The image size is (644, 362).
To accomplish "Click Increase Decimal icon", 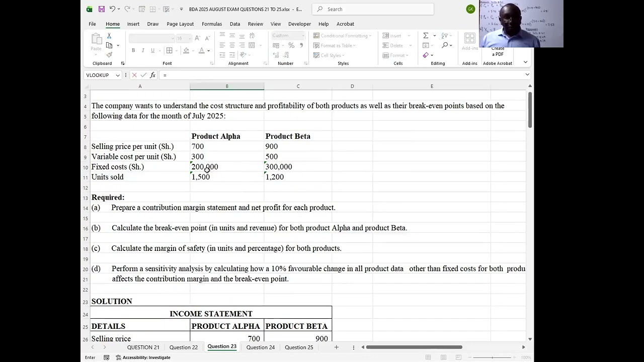I will pyautogui.click(x=276, y=55).
